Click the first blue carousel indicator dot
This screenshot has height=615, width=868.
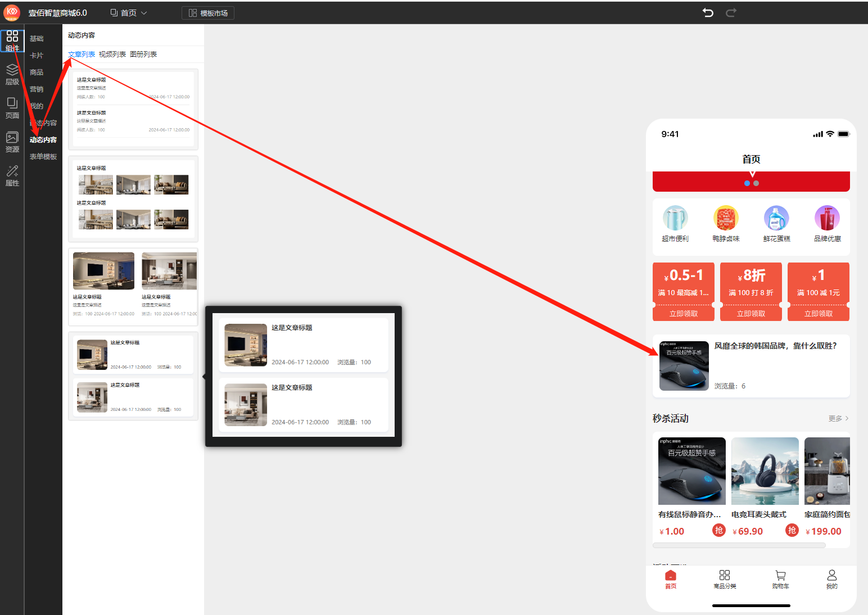click(747, 183)
